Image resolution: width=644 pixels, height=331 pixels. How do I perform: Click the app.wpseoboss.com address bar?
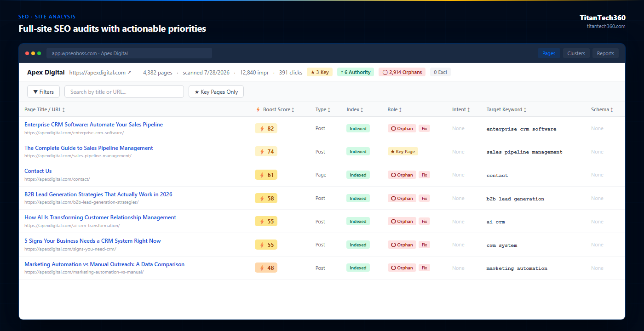click(129, 53)
